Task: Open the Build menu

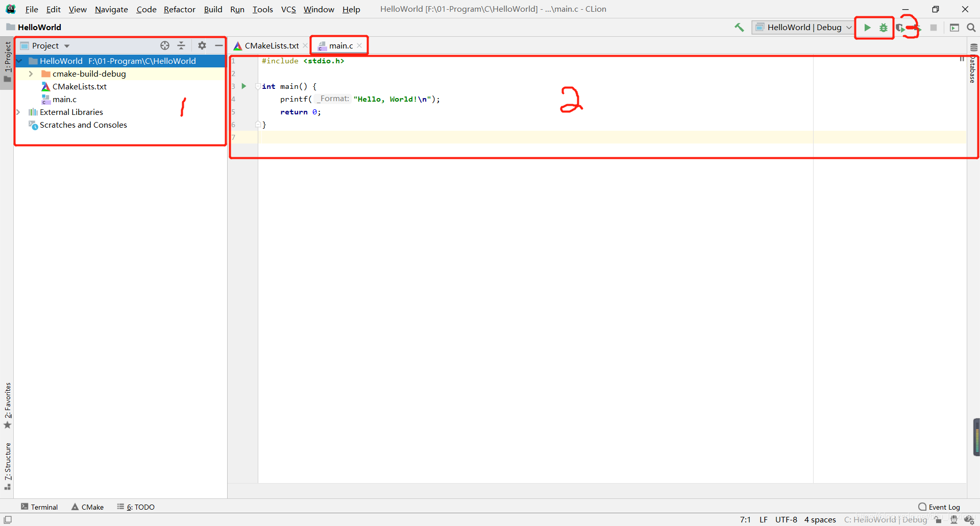Action: (213, 9)
